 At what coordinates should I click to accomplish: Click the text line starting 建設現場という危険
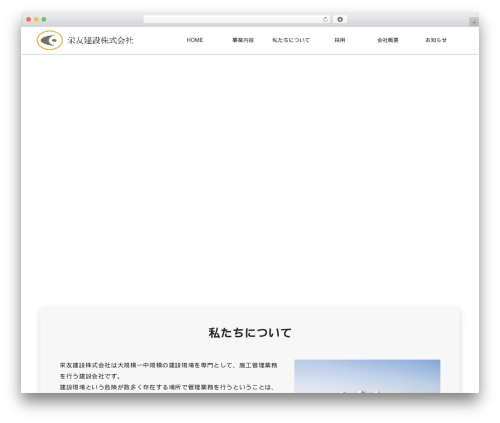[167, 387]
